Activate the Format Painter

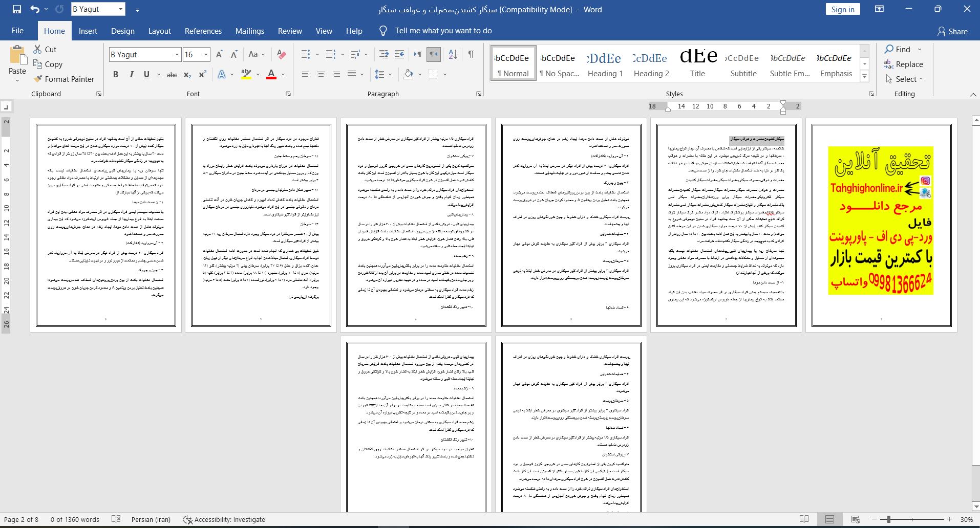pyautogui.click(x=64, y=79)
